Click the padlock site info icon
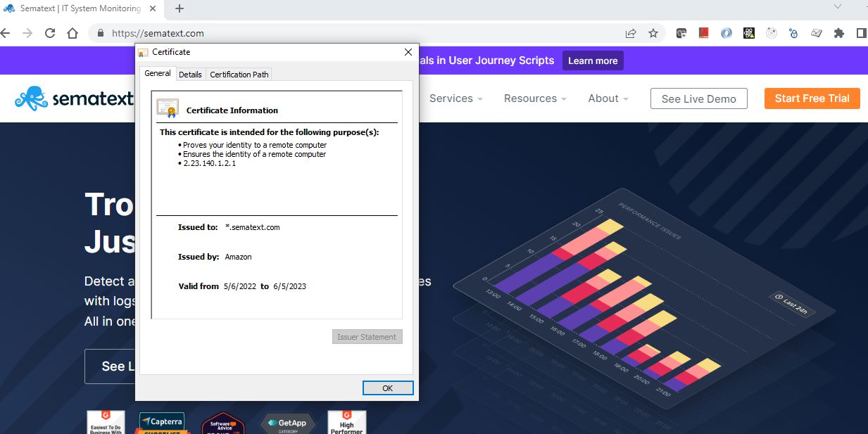The height and width of the screenshot is (434, 868). click(101, 33)
